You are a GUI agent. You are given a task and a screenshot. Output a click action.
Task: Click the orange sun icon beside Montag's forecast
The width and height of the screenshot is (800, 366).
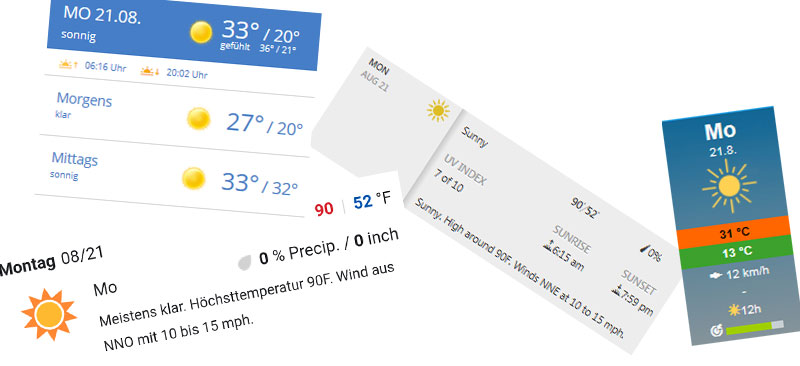point(48,314)
